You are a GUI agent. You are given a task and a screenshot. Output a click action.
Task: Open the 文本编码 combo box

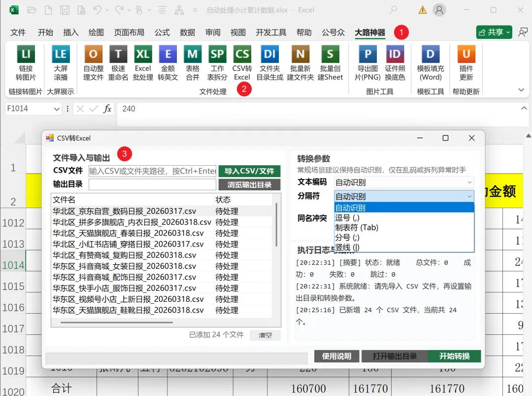(x=404, y=182)
